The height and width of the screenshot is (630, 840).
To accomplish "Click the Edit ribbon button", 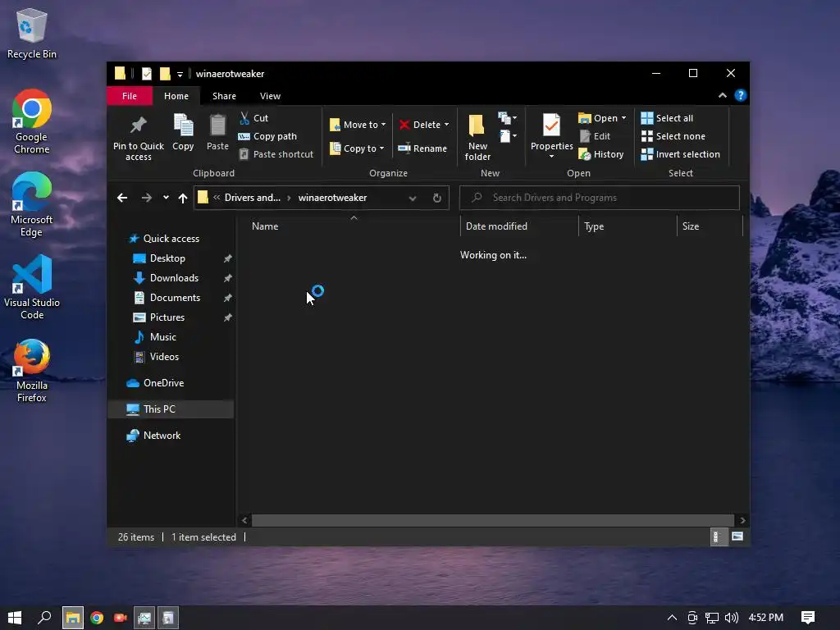I will (595, 136).
